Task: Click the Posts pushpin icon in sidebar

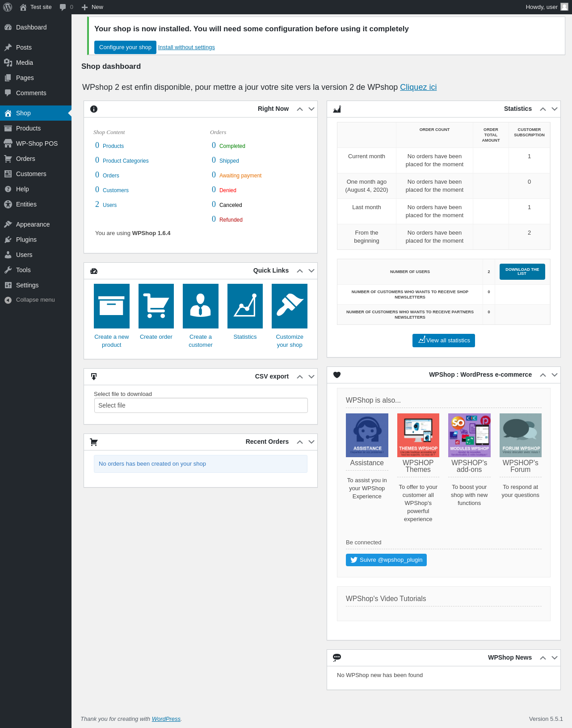Action: 8,47
